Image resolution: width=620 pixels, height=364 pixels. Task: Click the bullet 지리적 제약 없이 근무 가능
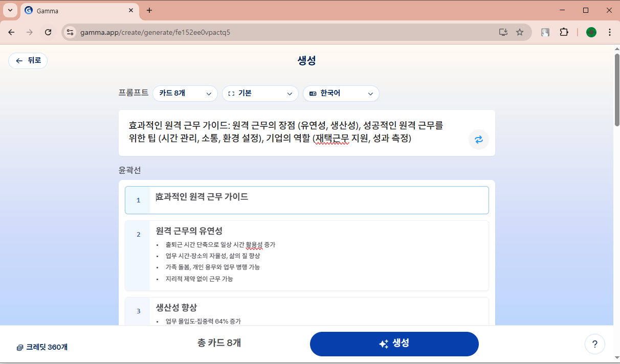(x=200, y=279)
